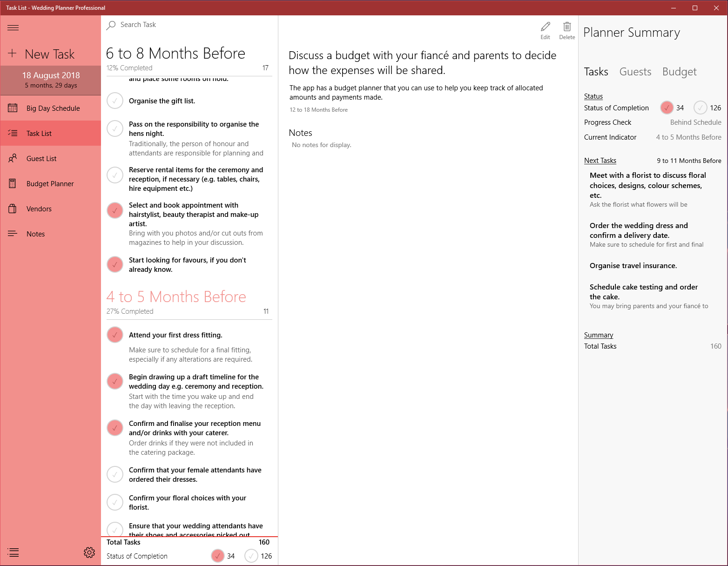Click the 18 August 2018 wedding date

(51, 75)
